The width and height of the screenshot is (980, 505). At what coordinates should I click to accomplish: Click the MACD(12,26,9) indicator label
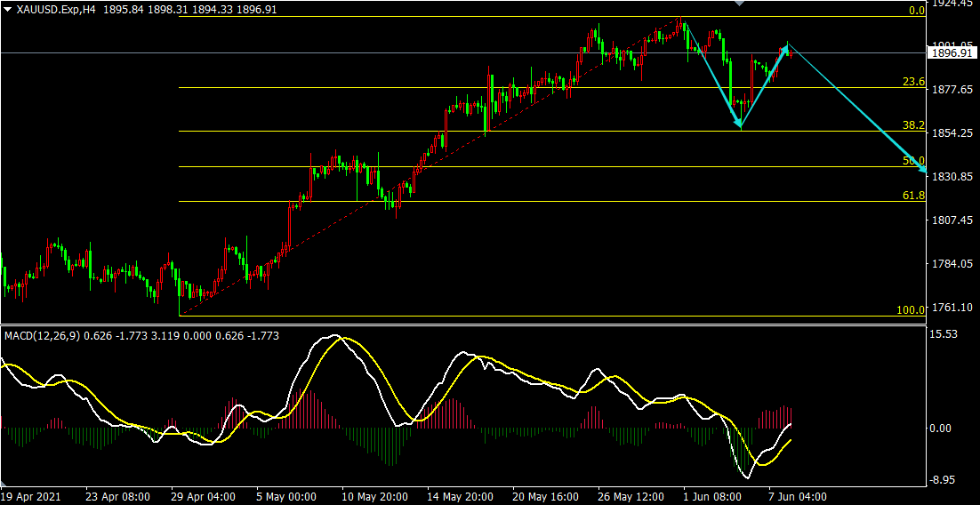pos(43,335)
